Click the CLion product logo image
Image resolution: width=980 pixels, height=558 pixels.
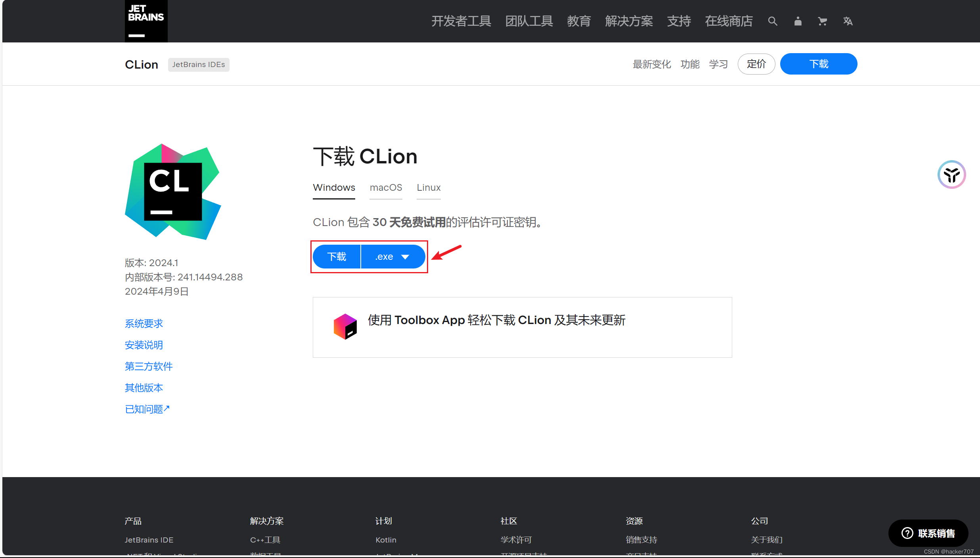tap(173, 192)
